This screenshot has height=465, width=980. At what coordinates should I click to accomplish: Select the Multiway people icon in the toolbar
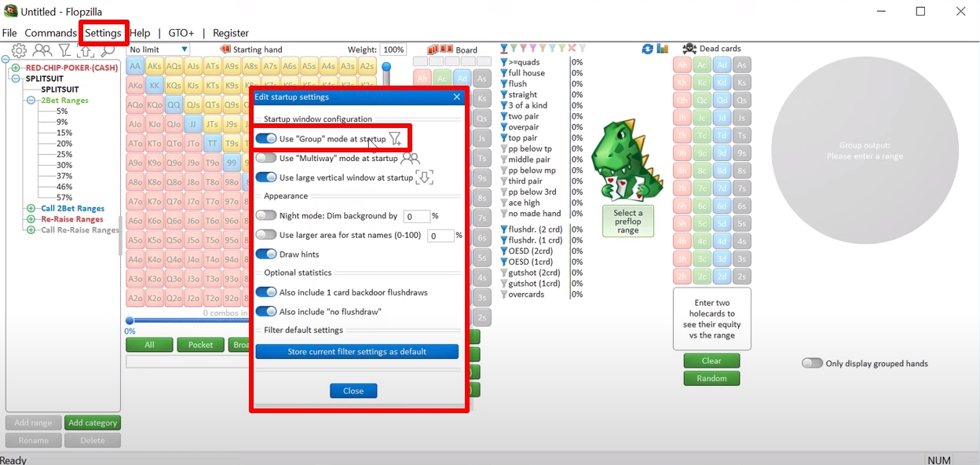tap(42, 49)
